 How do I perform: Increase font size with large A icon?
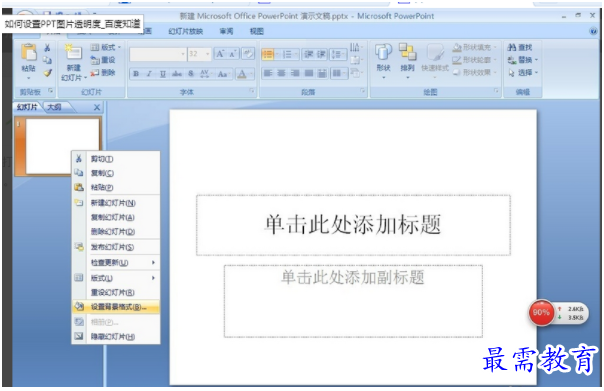pyautogui.click(x=220, y=54)
